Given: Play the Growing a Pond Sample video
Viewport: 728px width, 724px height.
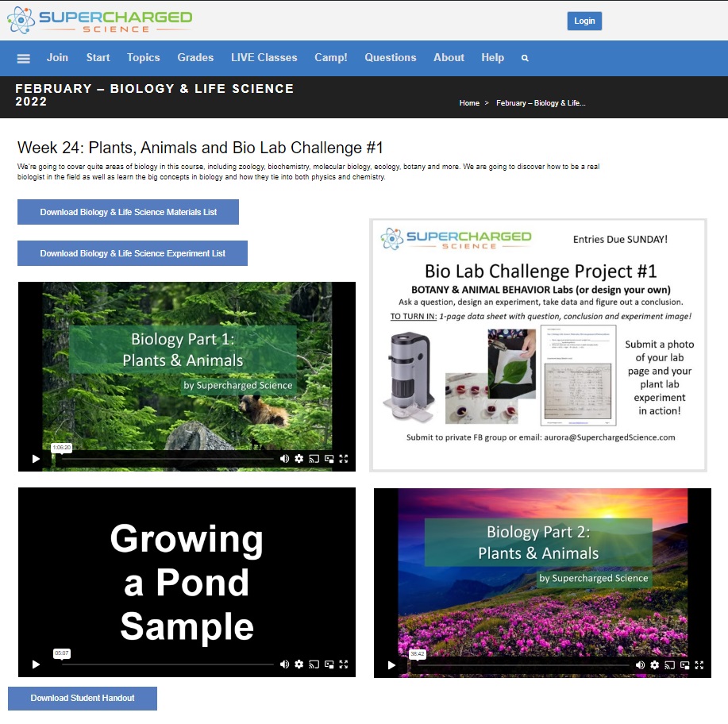Looking at the screenshot, I should (36, 664).
